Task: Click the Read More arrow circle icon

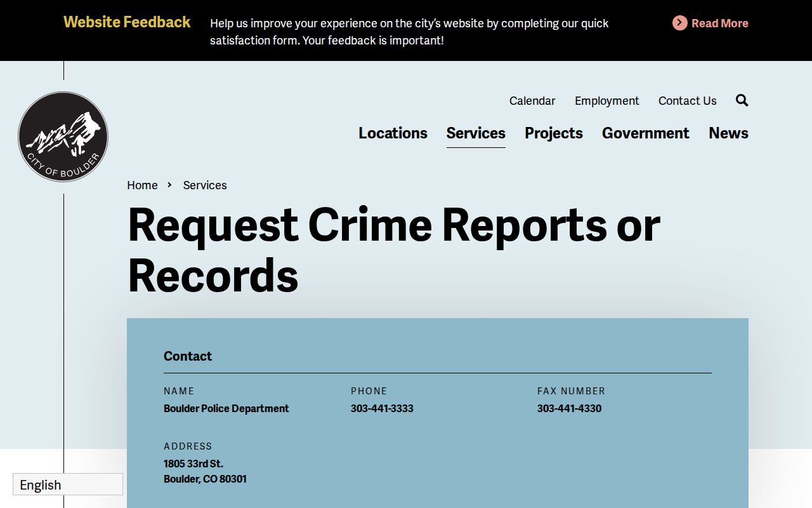Action: click(679, 23)
